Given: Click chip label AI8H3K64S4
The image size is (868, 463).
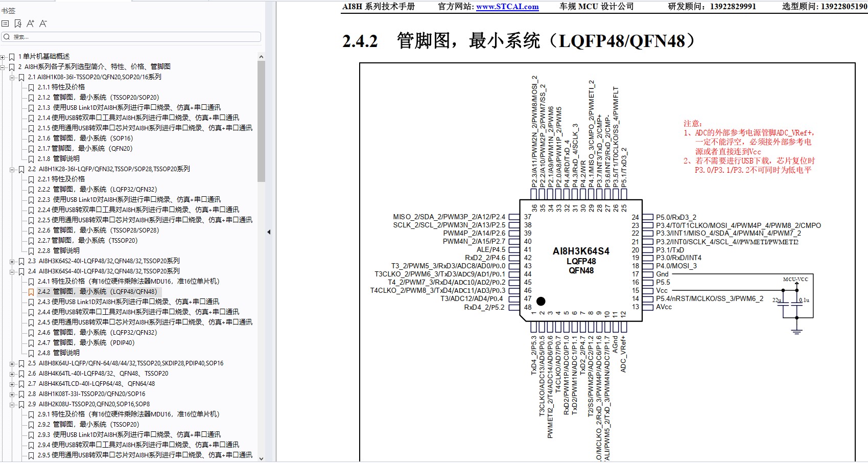Looking at the screenshot, I should [x=581, y=251].
